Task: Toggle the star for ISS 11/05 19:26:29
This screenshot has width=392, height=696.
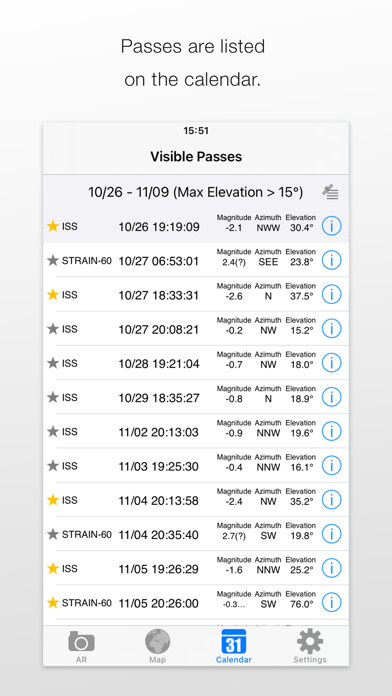Action: click(53, 569)
